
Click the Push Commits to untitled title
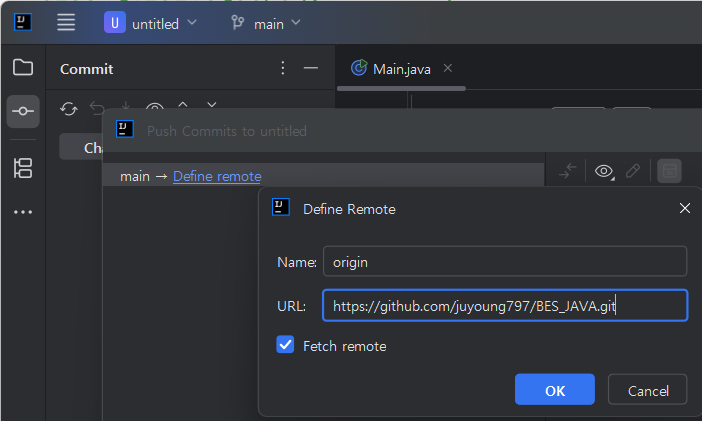(227, 131)
